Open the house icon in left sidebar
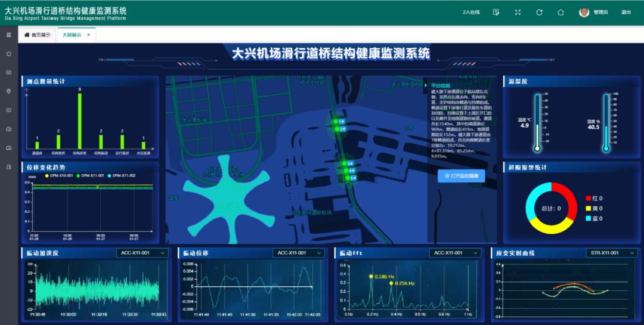The width and height of the screenshot is (644, 325). coord(8,54)
